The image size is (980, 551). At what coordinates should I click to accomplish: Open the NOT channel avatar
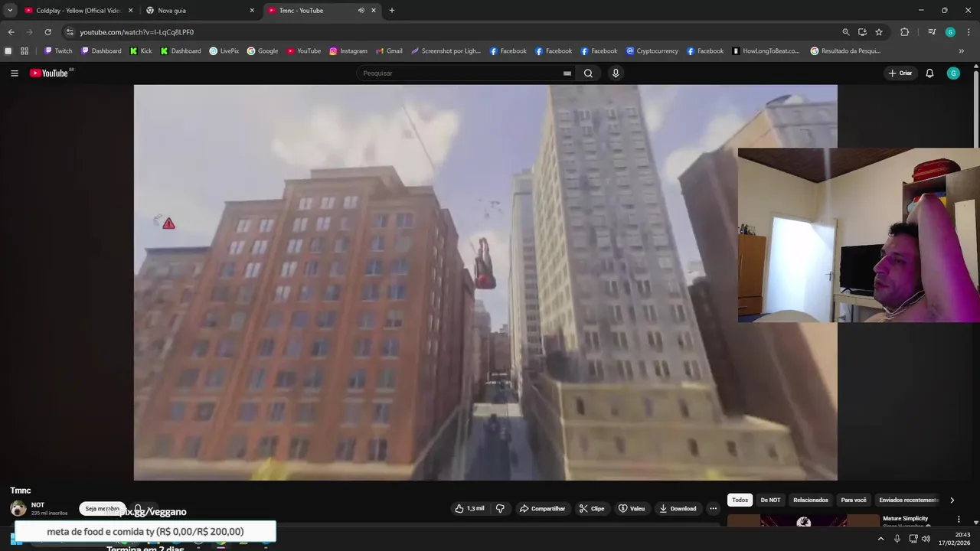[18, 508]
